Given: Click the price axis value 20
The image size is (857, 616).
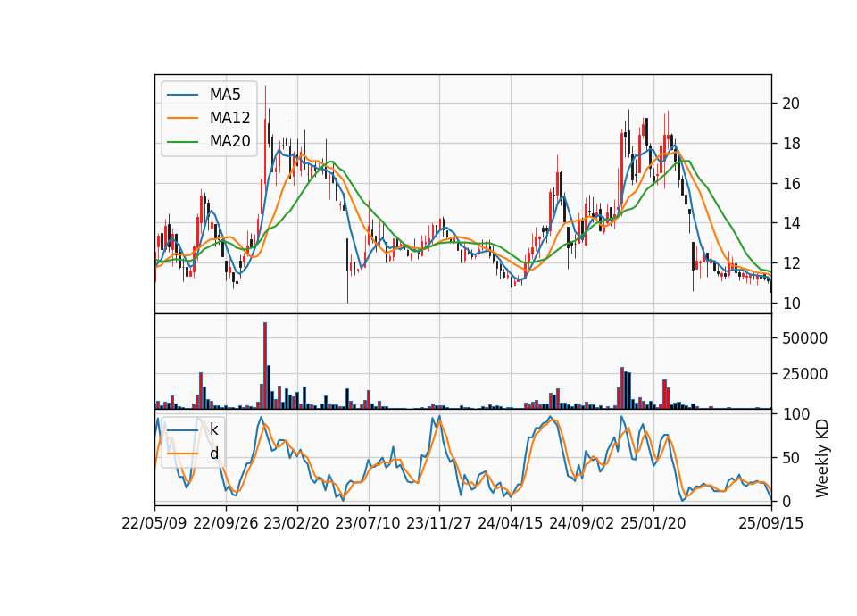Looking at the screenshot, I should [790, 104].
